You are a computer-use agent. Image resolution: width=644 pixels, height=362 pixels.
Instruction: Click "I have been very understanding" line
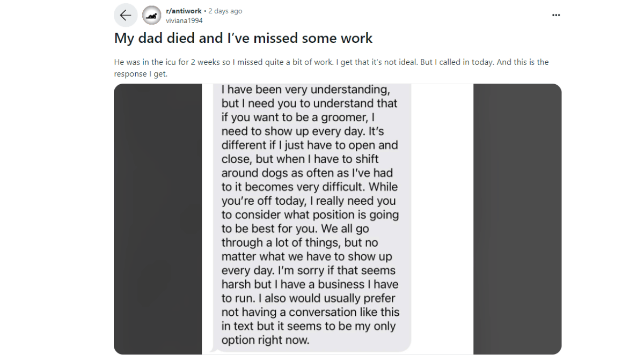tap(305, 89)
